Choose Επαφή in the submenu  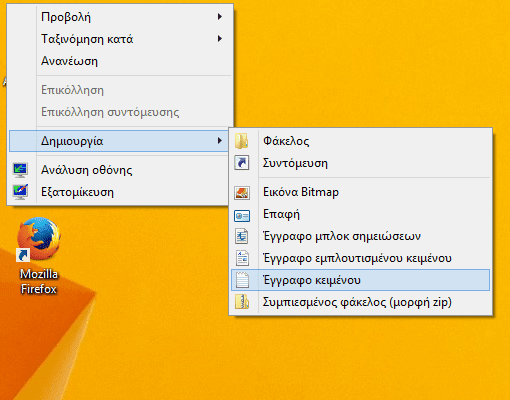pos(360,214)
